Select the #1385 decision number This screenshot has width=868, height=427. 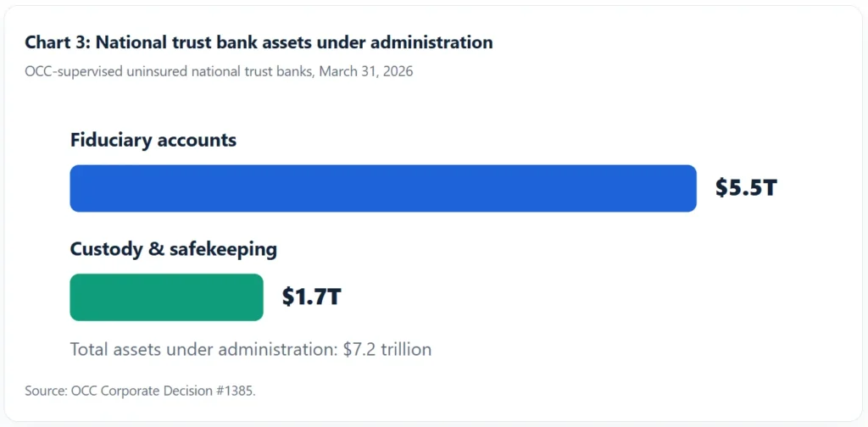click(x=231, y=391)
